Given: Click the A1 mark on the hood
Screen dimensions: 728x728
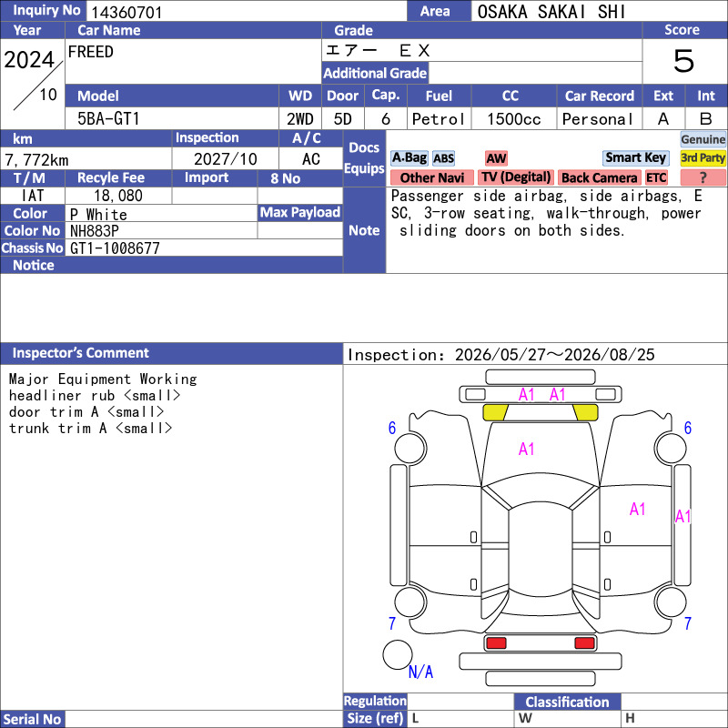Looking at the screenshot, I should [527, 449].
